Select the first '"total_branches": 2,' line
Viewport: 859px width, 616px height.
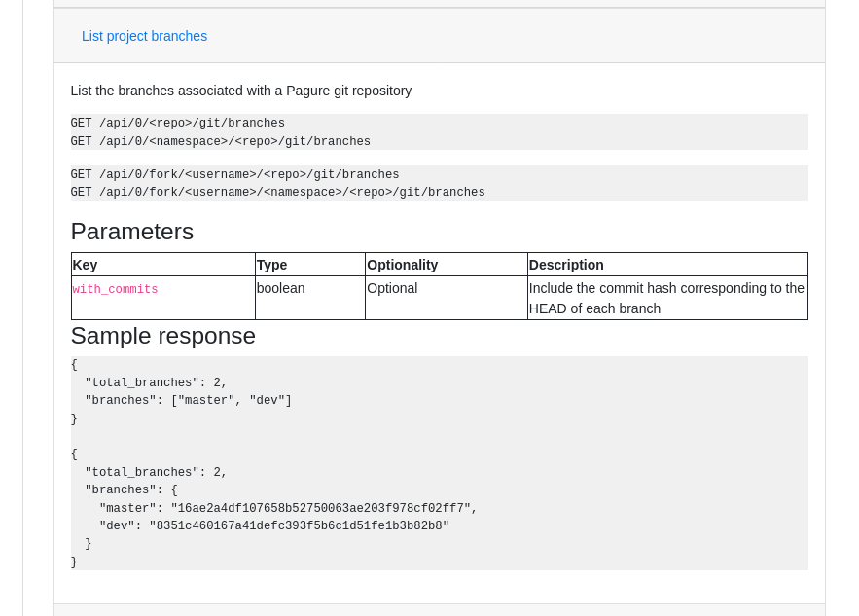(156, 382)
